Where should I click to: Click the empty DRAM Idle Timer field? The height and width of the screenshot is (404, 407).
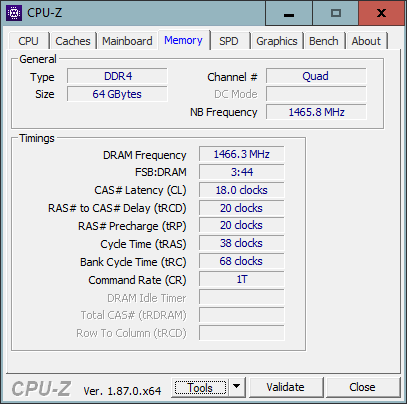coord(242,297)
